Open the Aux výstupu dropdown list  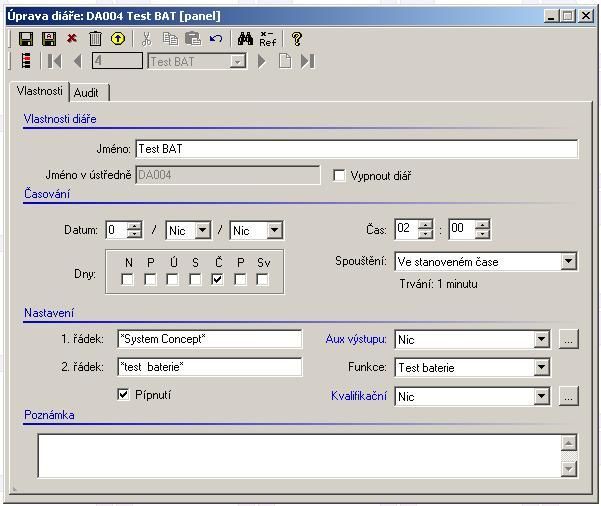[541, 340]
